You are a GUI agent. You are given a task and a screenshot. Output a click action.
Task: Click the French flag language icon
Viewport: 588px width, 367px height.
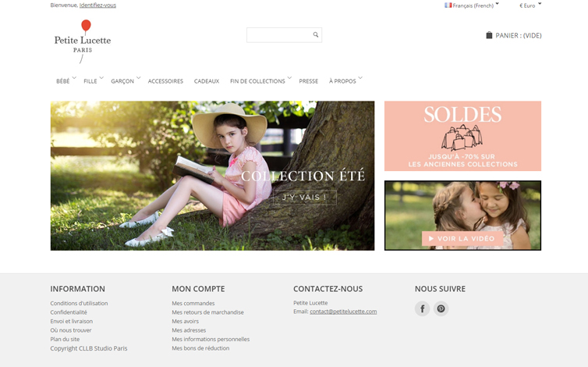point(448,5)
